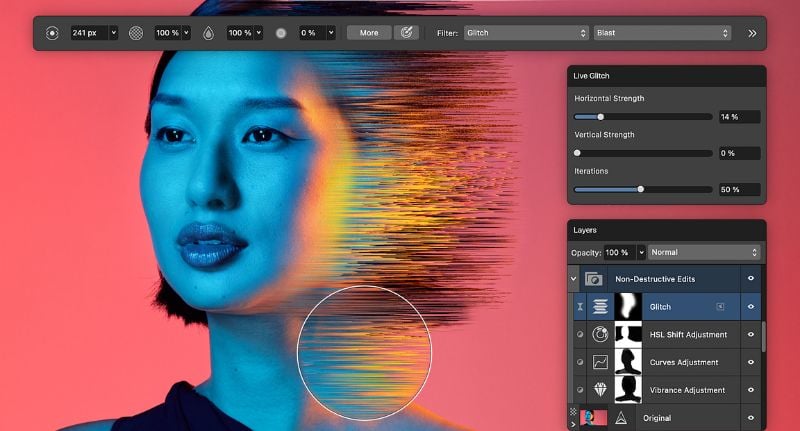Expand toolbar overflow with double-chevron button

coord(751,33)
